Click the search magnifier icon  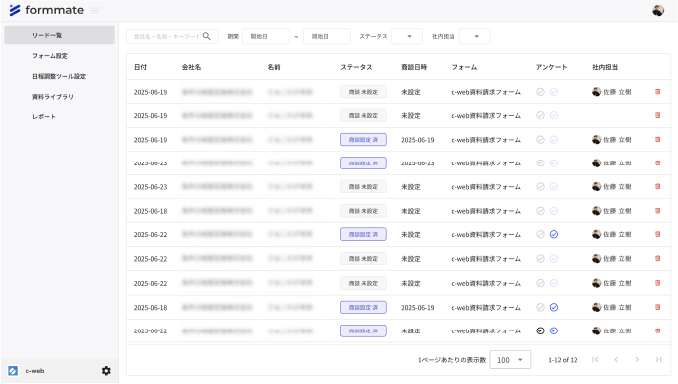(x=207, y=36)
